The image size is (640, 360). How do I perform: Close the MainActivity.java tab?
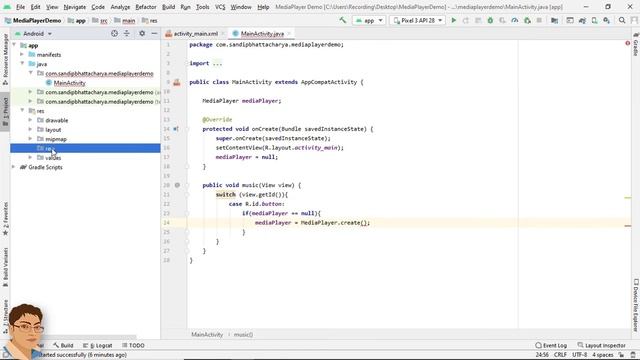tap(289, 34)
